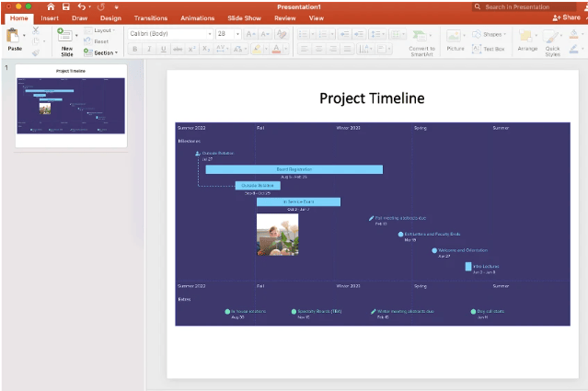Image resolution: width=588 pixels, height=391 pixels.
Task: Toggle underline formatting
Action: point(164,49)
